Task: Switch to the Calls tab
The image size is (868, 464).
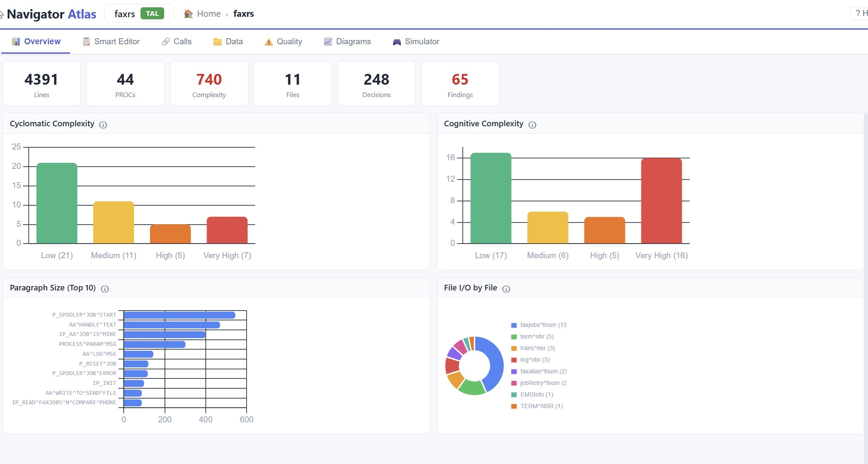Action: (177, 42)
